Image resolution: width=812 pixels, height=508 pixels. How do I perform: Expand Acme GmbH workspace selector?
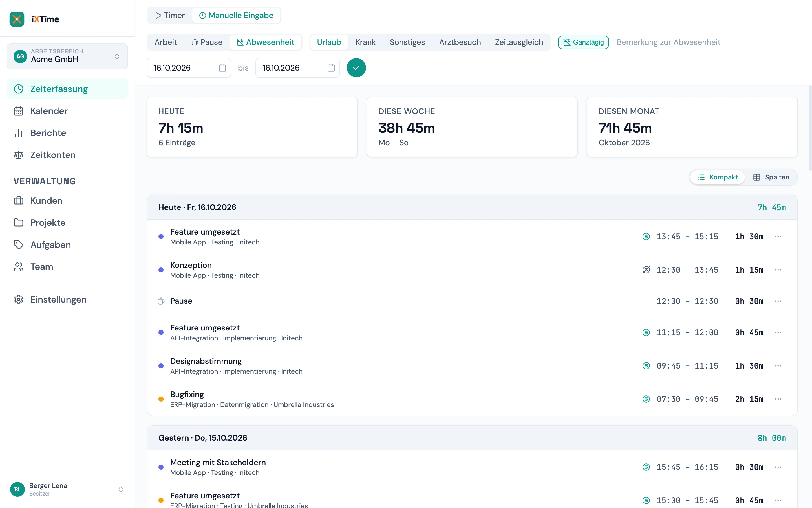coord(67,56)
